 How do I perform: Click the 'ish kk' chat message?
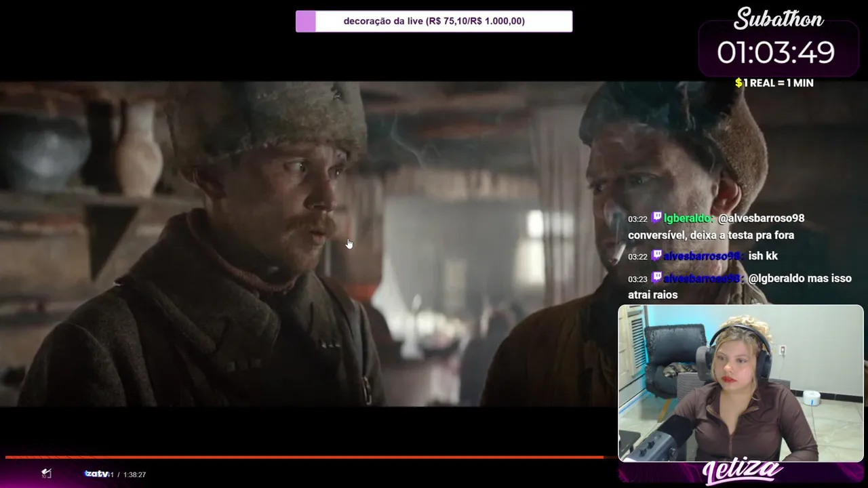click(x=763, y=256)
